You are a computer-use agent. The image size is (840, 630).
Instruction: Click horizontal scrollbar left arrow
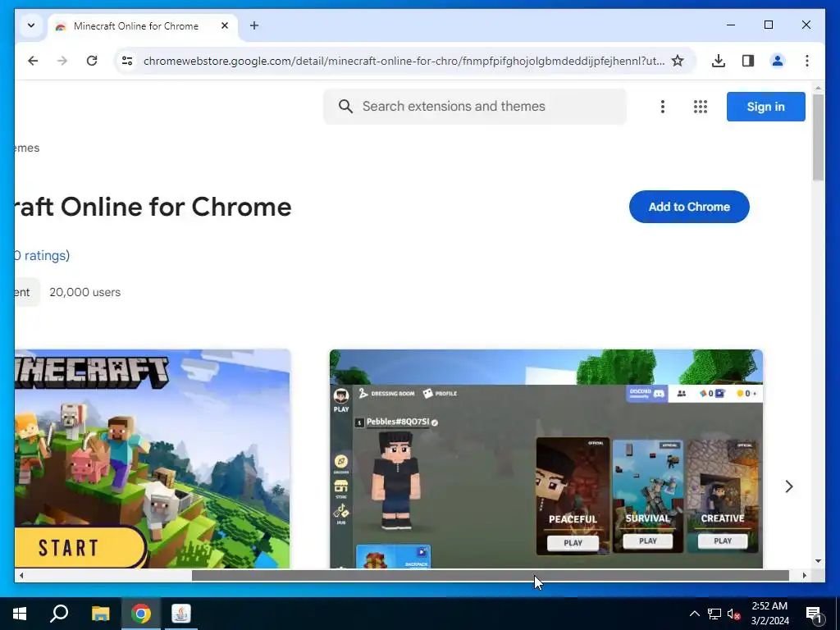tap(21, 576)
